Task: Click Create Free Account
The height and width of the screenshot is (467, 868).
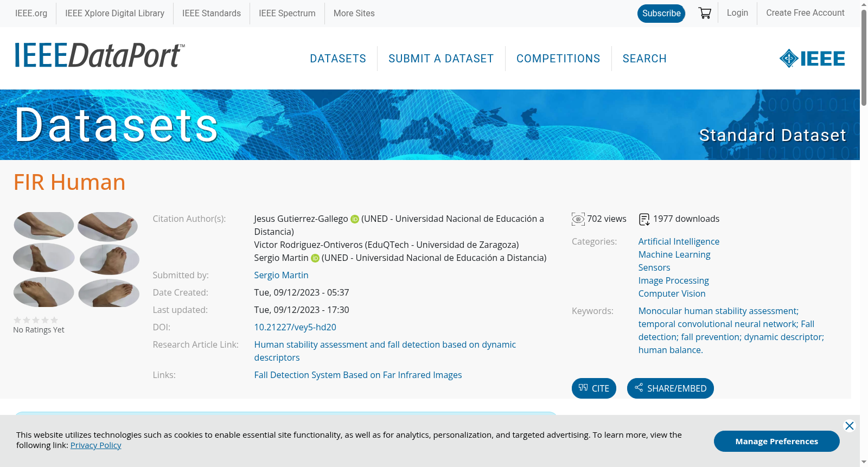Action: (x=805, y=13)
